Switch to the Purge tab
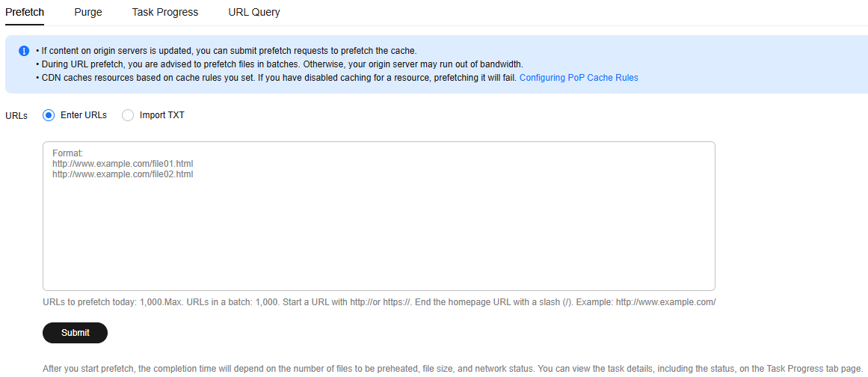The image size is (868, 377). (88, 12)
